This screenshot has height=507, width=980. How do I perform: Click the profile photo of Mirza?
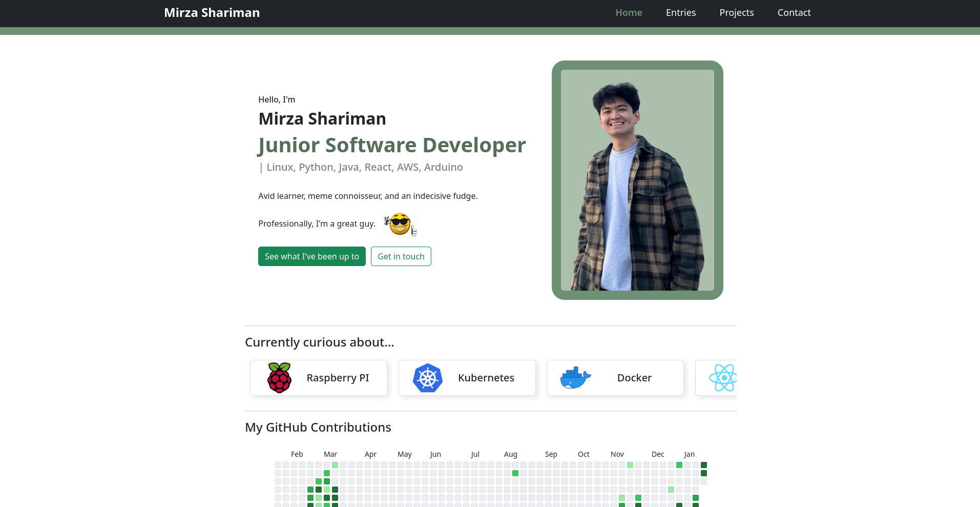click(x=637, y=180)
